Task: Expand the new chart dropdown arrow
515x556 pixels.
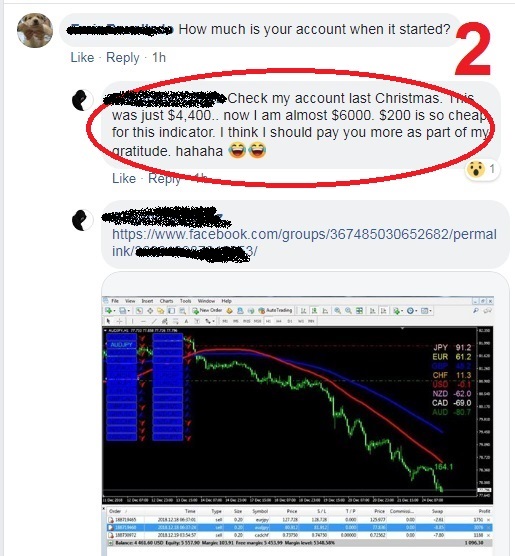Action: pyautogui.click(x=114, y=311)
